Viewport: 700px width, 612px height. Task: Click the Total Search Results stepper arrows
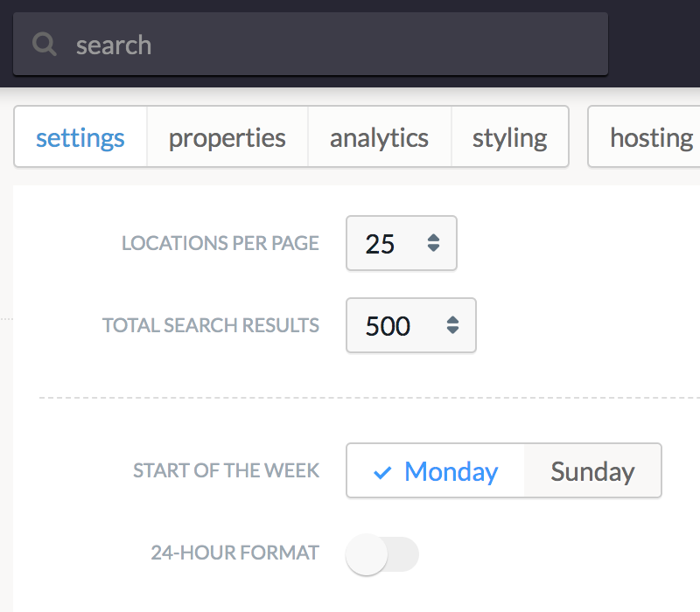[x=452, y=325]
